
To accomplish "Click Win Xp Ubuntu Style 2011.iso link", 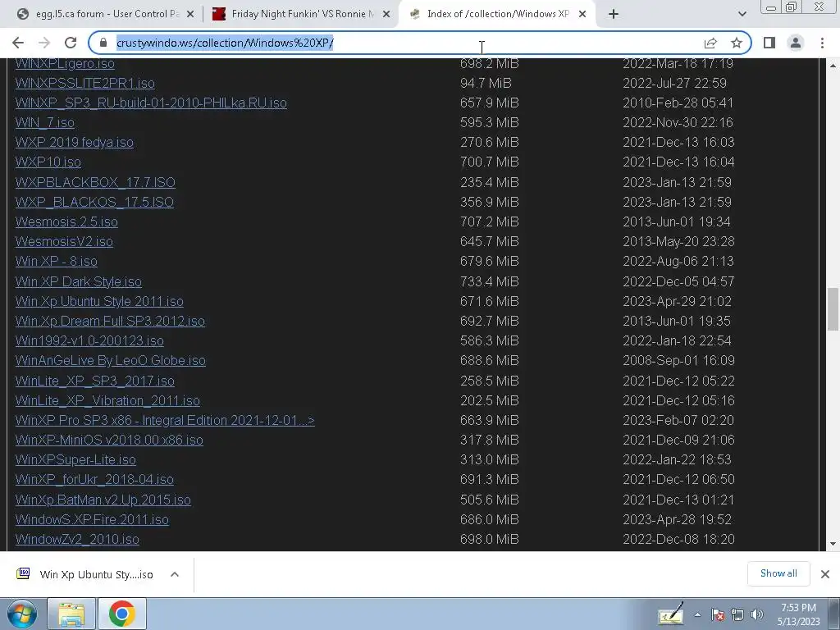I will (99, 302).
